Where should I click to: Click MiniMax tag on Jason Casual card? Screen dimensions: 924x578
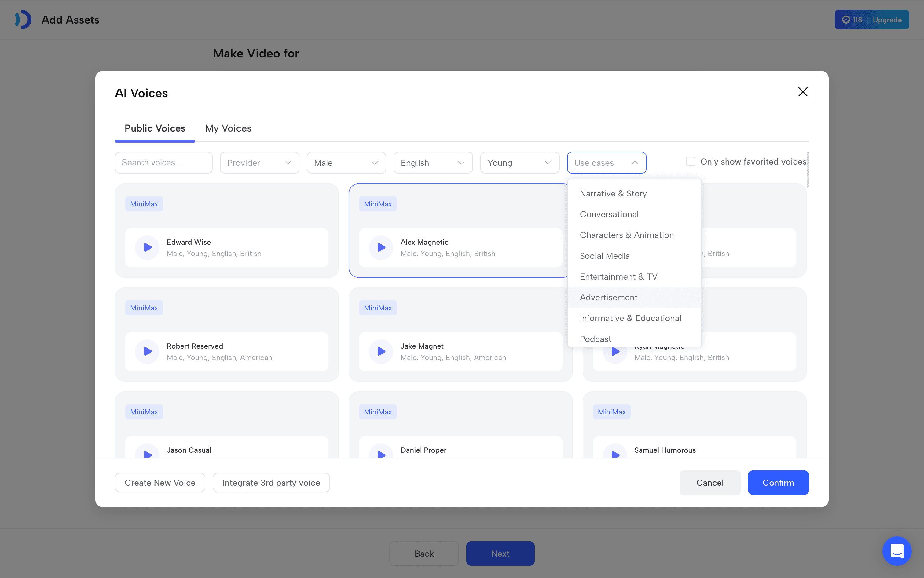click(x=144, y=412)
